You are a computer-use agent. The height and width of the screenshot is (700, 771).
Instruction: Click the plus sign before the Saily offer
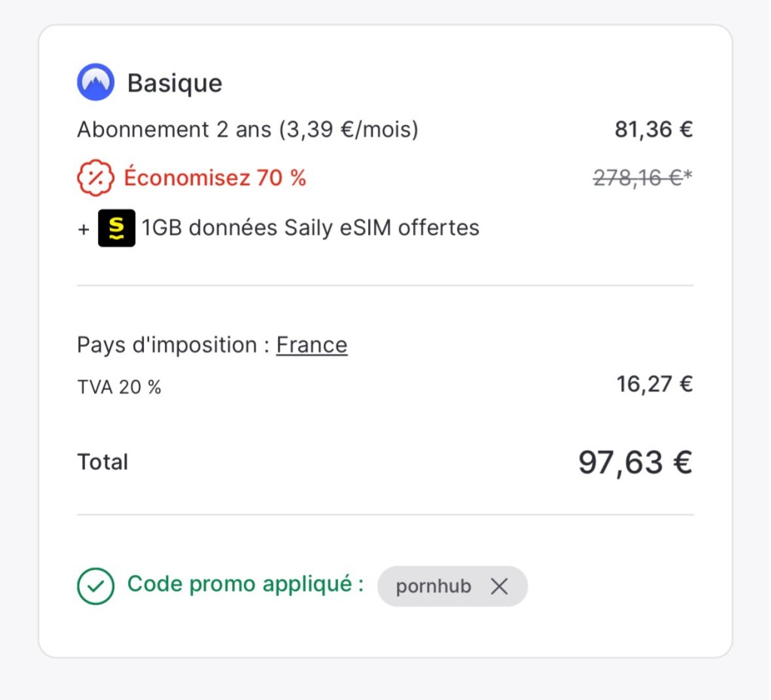[x=83, y=229]
